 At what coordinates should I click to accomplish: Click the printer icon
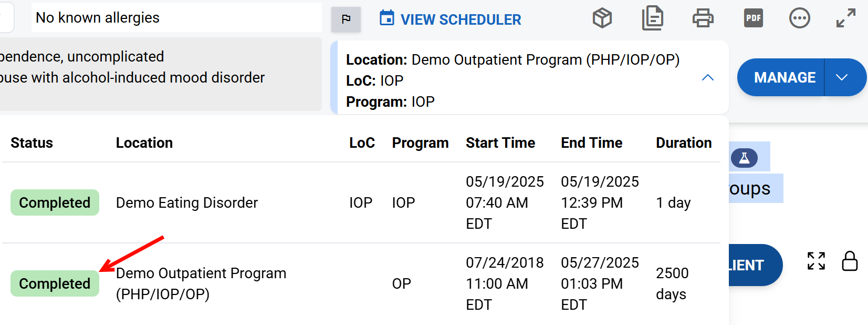[x=703, y=18]
